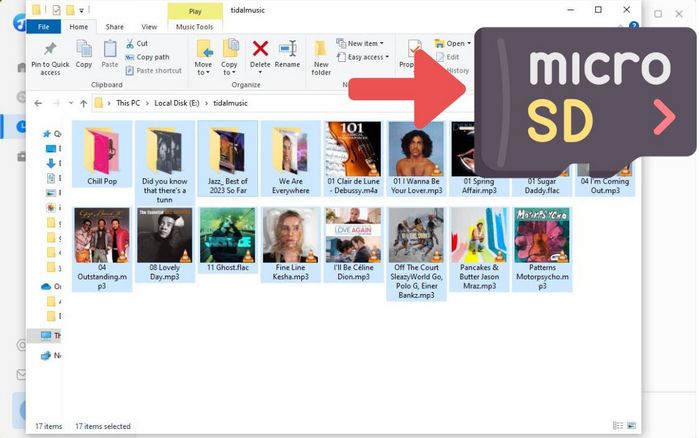700x438 pixels.
Task: Select 08 Lovely Day.mp3 file
Action: coord(165,245)
